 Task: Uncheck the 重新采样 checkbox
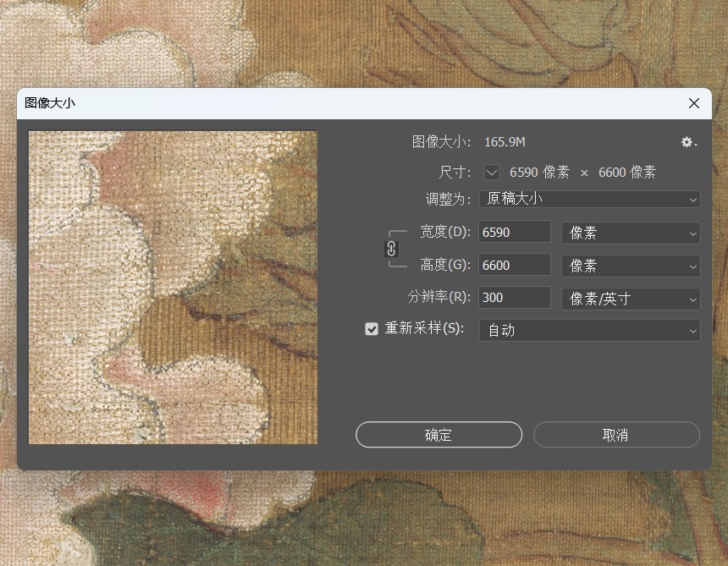(x=372, y=329)
